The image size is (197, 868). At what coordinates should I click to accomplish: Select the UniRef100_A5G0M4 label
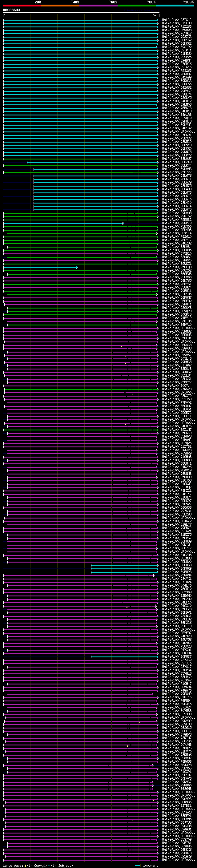point(177,575)
